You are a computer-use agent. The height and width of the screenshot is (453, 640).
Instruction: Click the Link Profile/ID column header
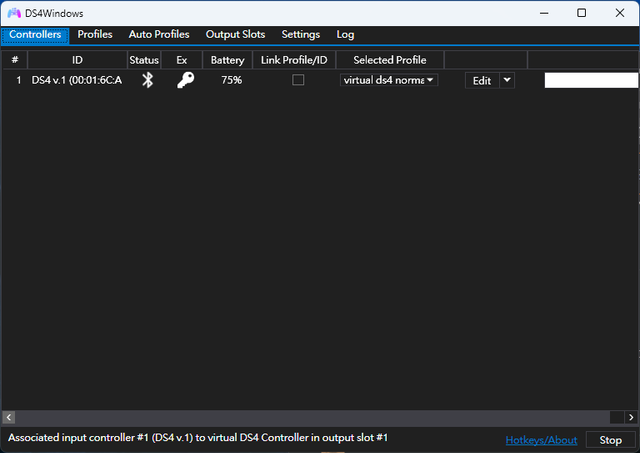[294, 60]
